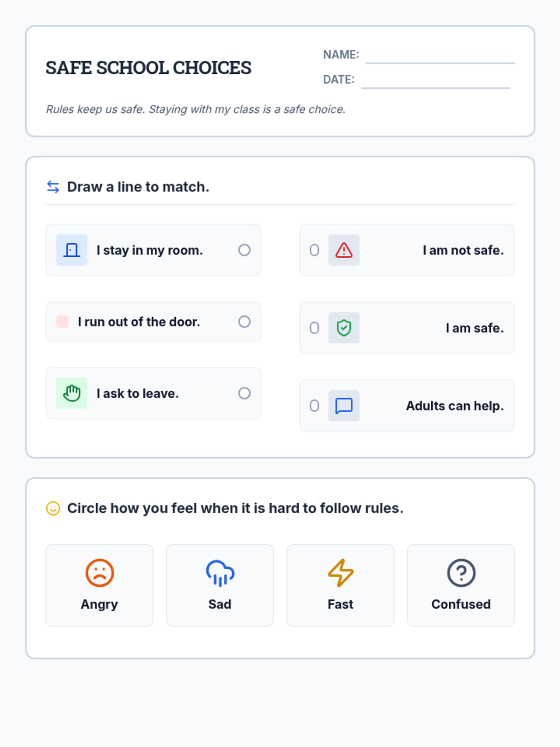The image size is (560, 747).
Task: Click the lightning bolt Fast icon
Action: click(x=341, y=573)
